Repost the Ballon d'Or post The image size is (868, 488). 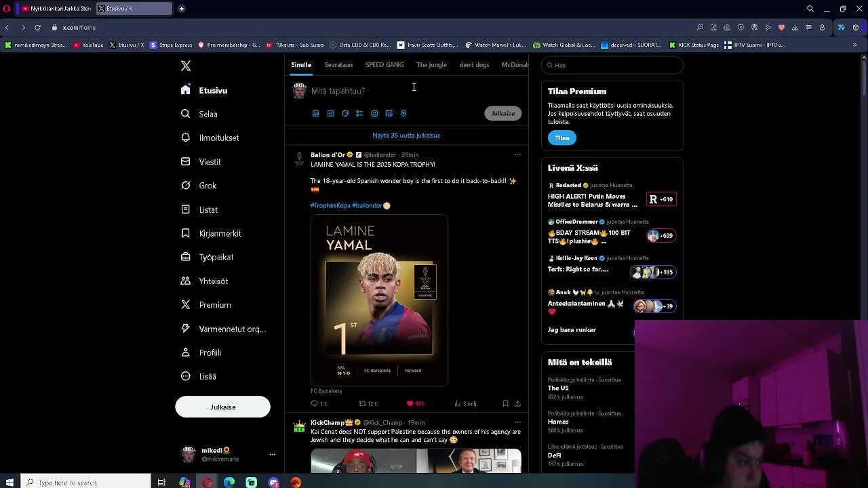(368, 403)
